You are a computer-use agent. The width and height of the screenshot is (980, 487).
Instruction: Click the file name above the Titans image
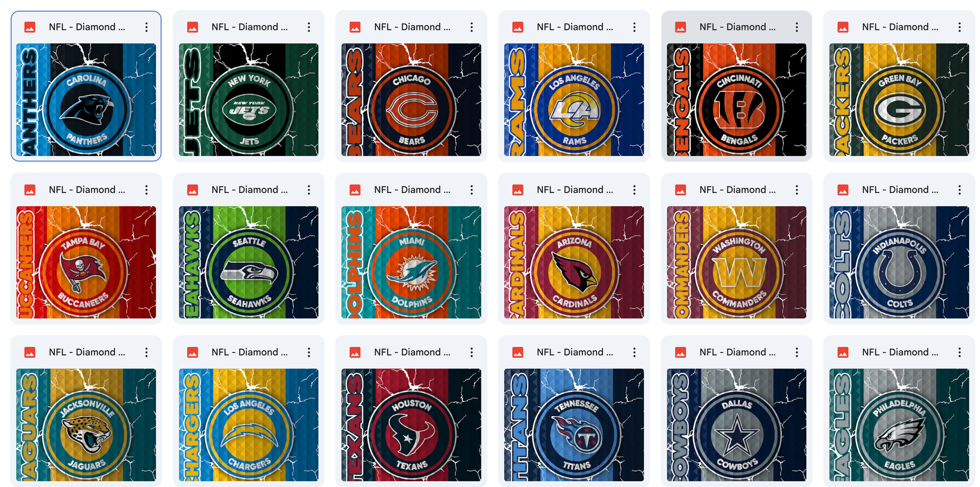pyautogui.click(x=575, y=353)
